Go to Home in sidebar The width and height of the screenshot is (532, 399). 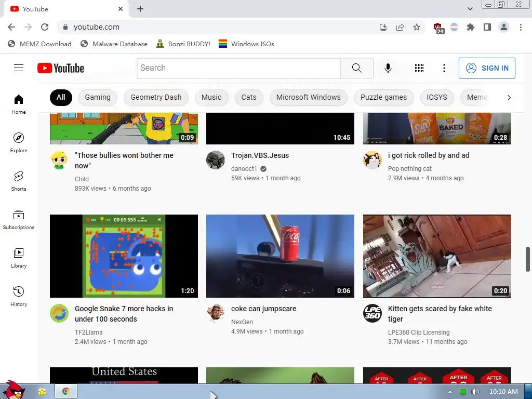(x=19, y=104)
